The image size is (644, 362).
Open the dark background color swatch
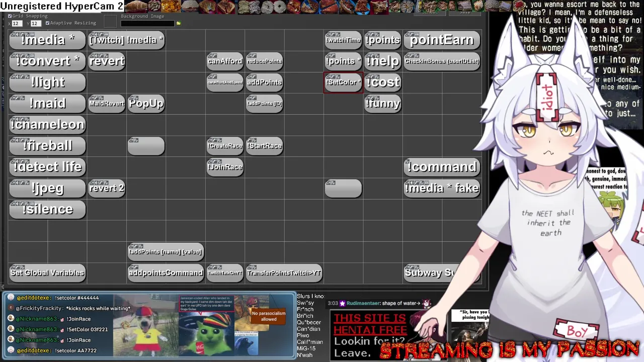tap(110, 22)
